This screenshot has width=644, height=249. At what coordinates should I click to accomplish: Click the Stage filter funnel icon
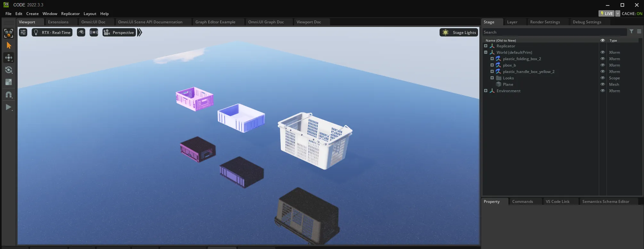[x=632, y=32]
